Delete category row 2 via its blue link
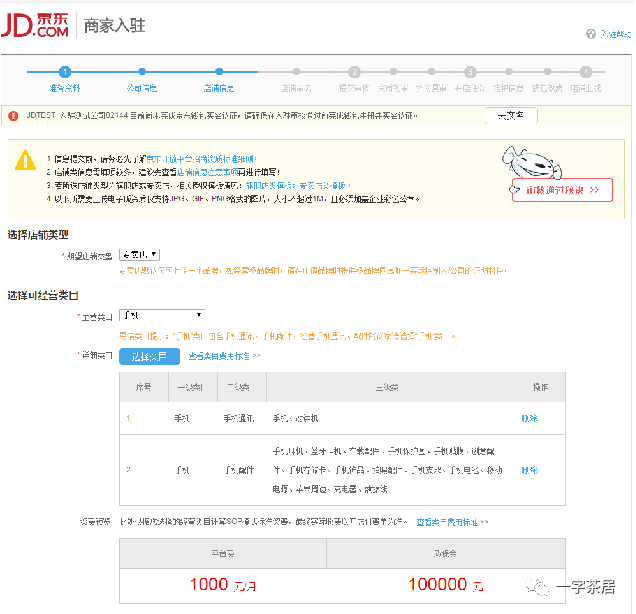 tap(529, 470)
